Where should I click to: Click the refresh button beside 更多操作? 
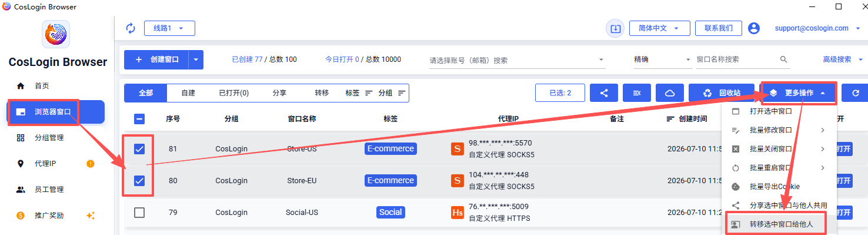tap(854, 93)
